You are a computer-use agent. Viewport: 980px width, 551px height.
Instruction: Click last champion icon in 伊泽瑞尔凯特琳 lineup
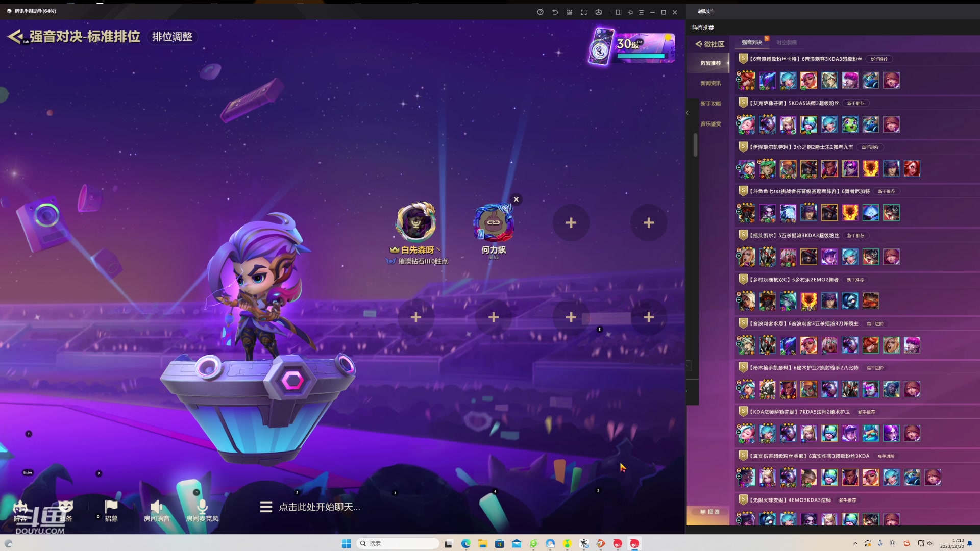click(912, 168)
